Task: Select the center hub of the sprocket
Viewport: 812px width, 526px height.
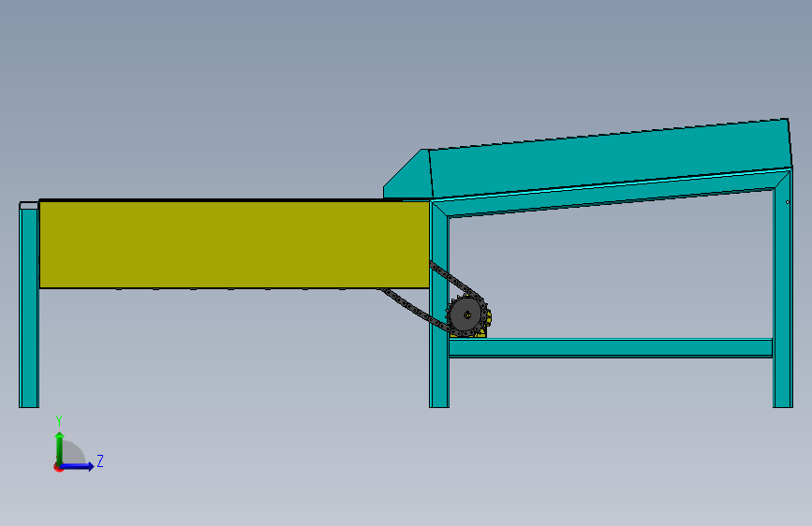Action: [467, 314]
